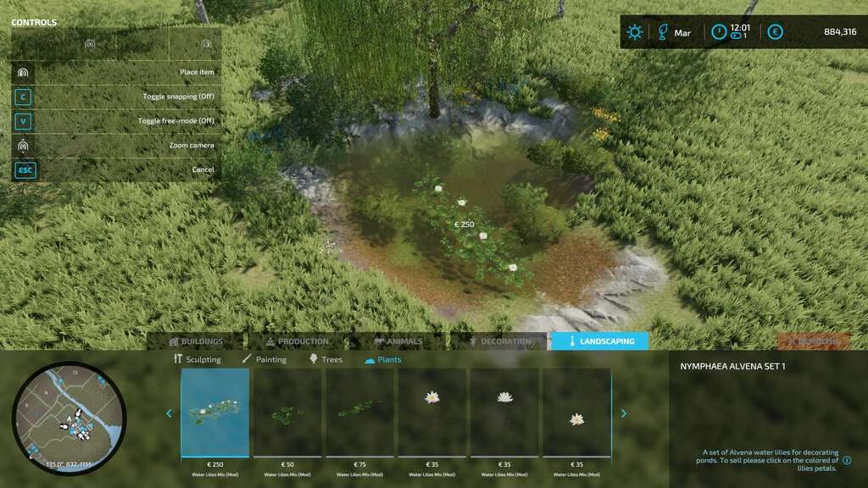Click the Demolish button
This screenshot has width=868, height=488.
click(813, 341)
